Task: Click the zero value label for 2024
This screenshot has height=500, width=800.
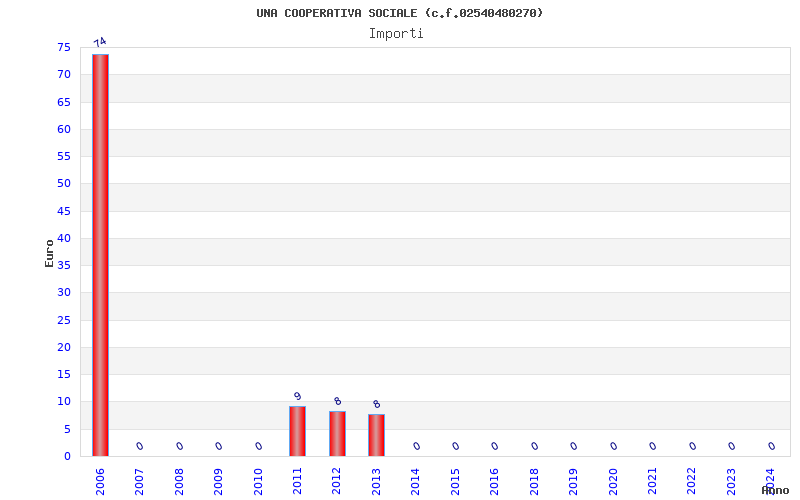Action: tap(771, 446)
